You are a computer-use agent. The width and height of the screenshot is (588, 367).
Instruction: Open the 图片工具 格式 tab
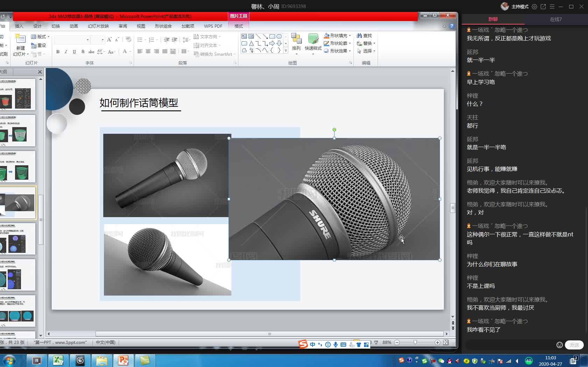[238, 26]
